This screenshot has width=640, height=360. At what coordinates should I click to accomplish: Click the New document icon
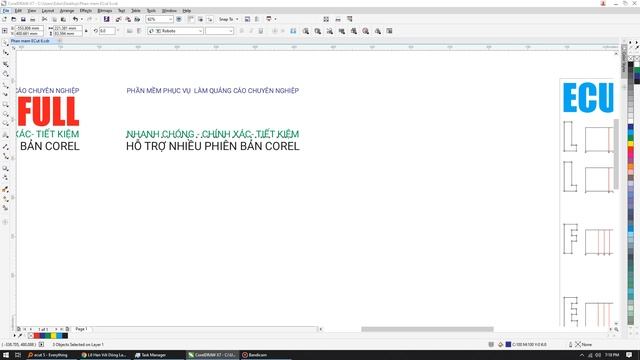[4, 19]
